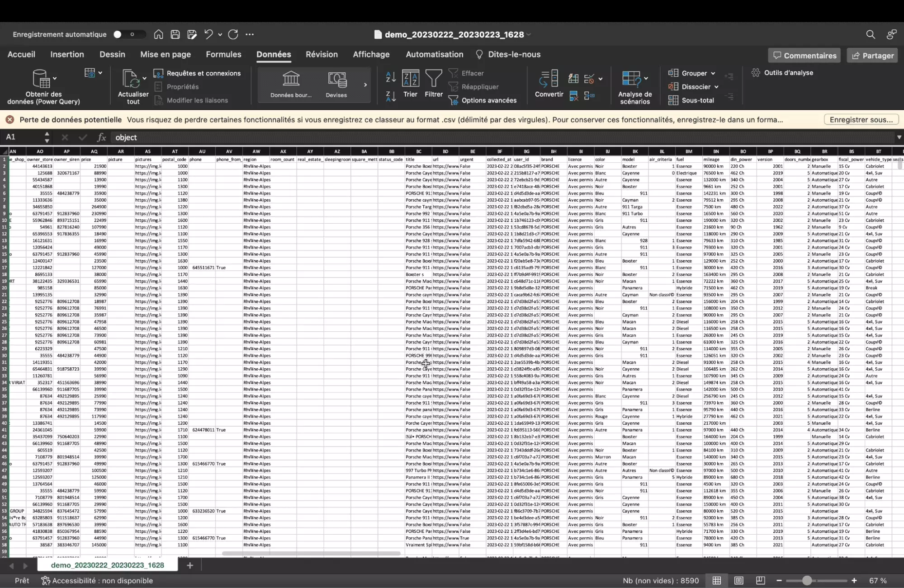The image size is (904, 588).
Task: Expand the Dissocier dropdown arrow
Action: click(716, 87)
